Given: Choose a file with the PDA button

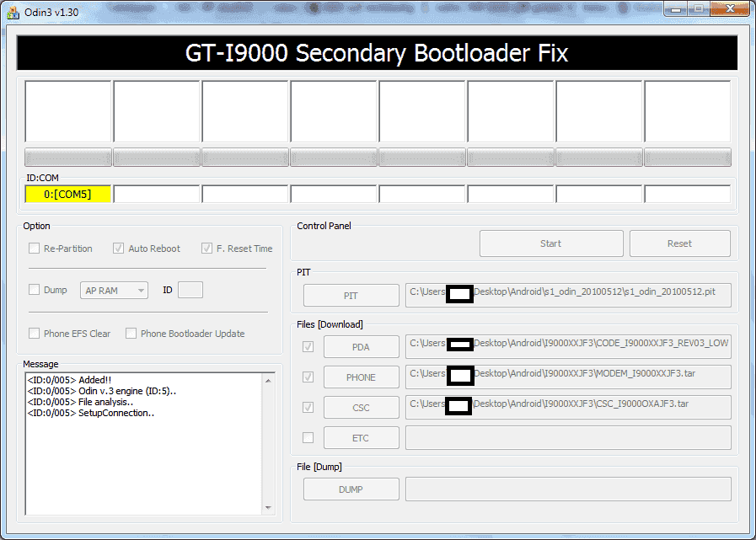Looking at the screenshot, I should 361,347.
